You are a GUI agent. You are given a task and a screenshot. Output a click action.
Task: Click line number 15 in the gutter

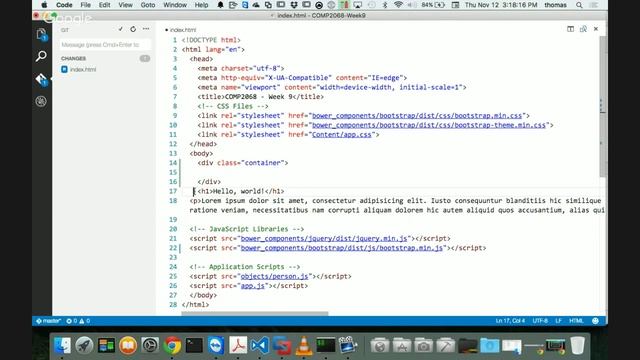coord(173,172)
